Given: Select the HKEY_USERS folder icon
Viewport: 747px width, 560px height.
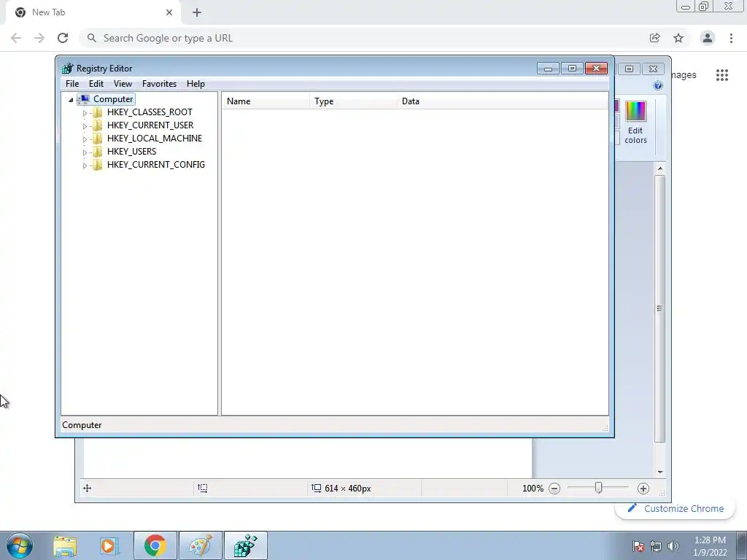Looking at the screenshot, I should [x=97, y=152].
